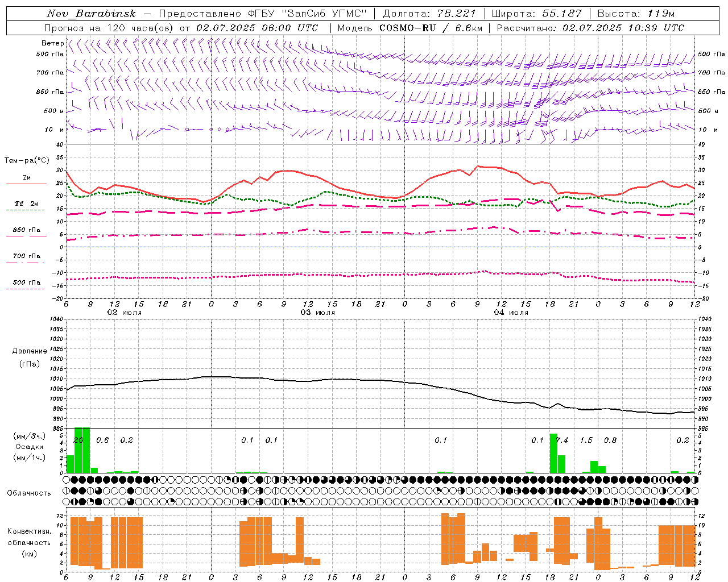The height and width of the screenshot is (582, 728).
Task: Click the (мм/1ч.) precipitation unit label
Action: click(29, 458)
